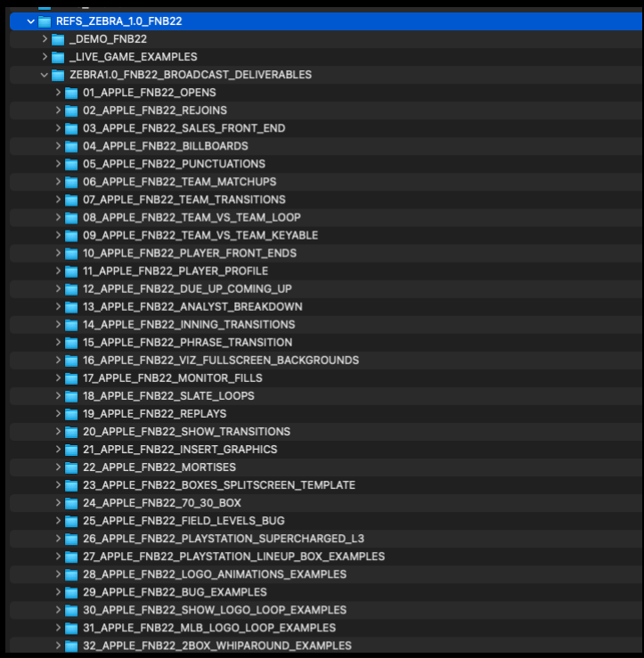Expand 28_APPLE_FNB22_LOGO_ANIMATIONS_EXAMPLES chevron

pyautogui.click(x=59, y=574)
